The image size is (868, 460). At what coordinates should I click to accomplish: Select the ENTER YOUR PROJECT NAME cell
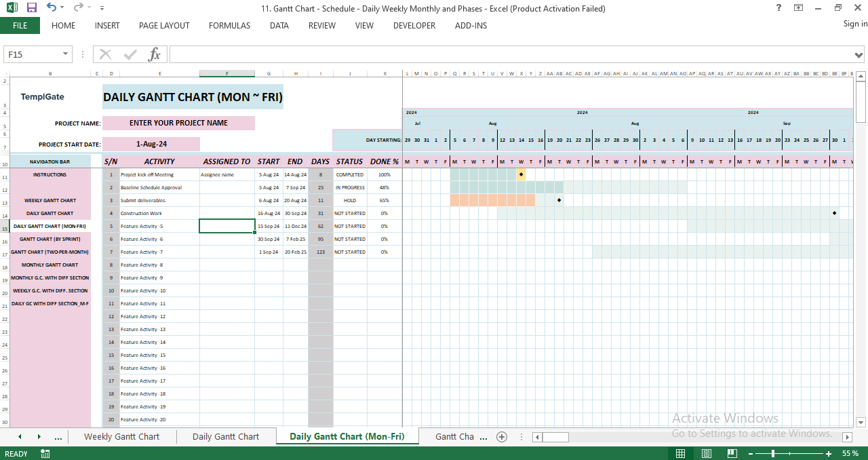(x=178, y=123)
